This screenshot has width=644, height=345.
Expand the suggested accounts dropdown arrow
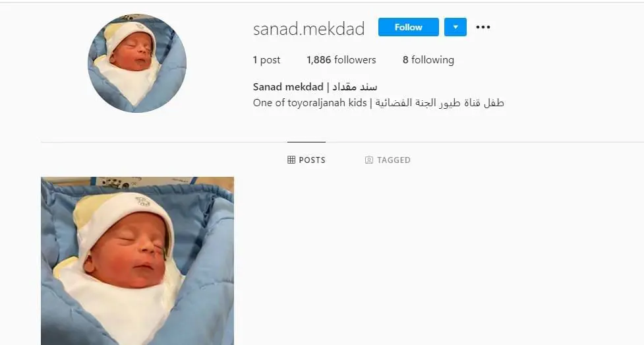[455, 27]
